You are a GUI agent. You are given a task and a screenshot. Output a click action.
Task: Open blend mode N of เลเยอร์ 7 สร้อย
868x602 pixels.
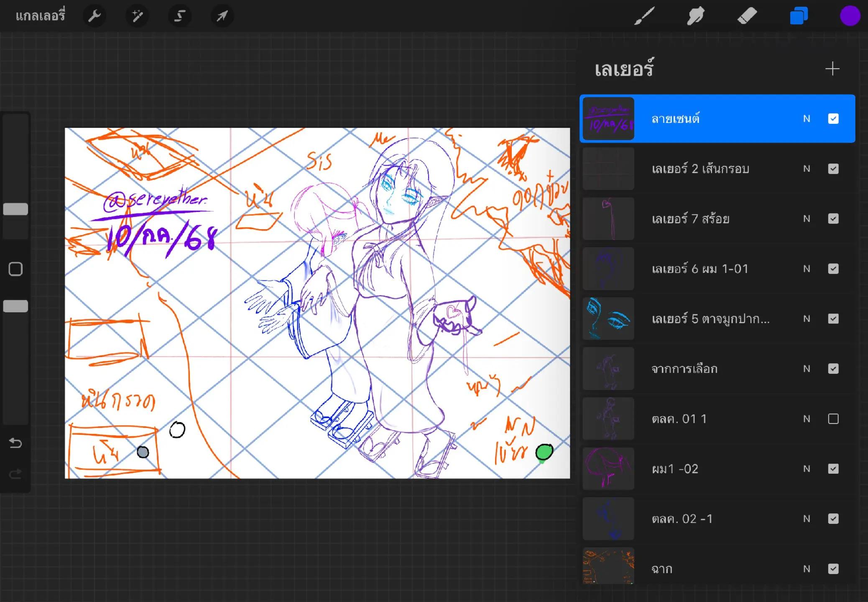(x=807, y=219)
